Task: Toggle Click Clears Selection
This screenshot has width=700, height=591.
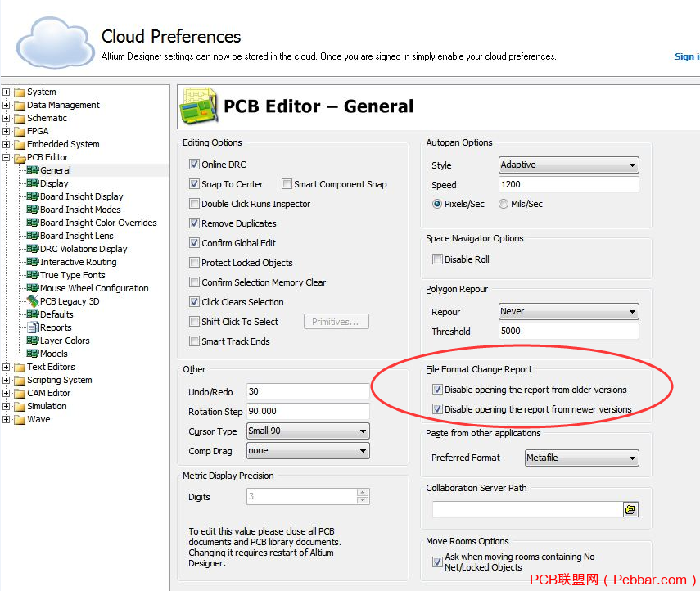Action: (194, 302)
